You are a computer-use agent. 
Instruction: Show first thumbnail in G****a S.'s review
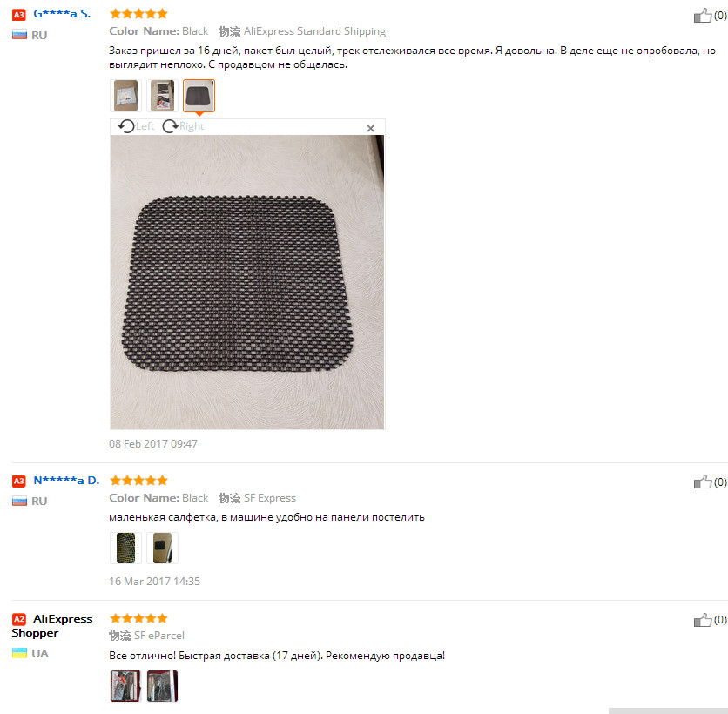[x=125, y=96]
